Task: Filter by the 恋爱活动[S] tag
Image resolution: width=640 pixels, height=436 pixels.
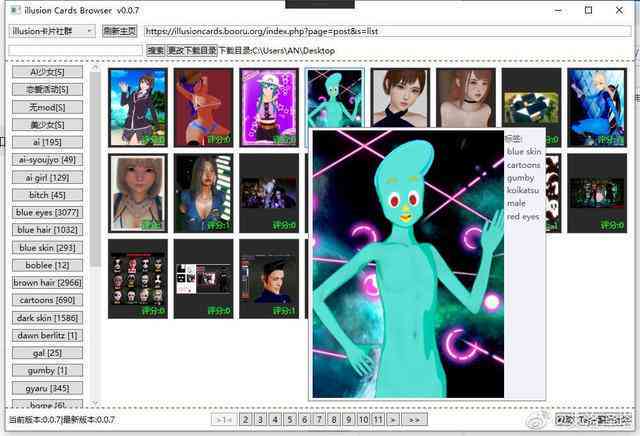Action: coord(47,89)
